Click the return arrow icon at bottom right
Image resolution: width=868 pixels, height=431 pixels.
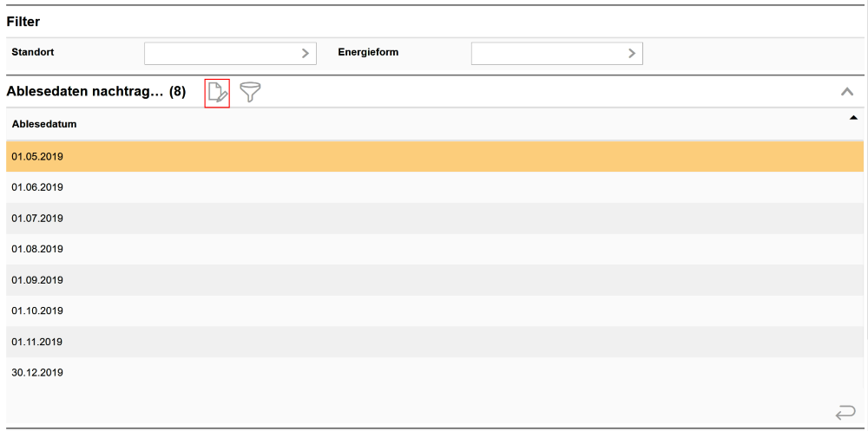[x=845, y=412]
